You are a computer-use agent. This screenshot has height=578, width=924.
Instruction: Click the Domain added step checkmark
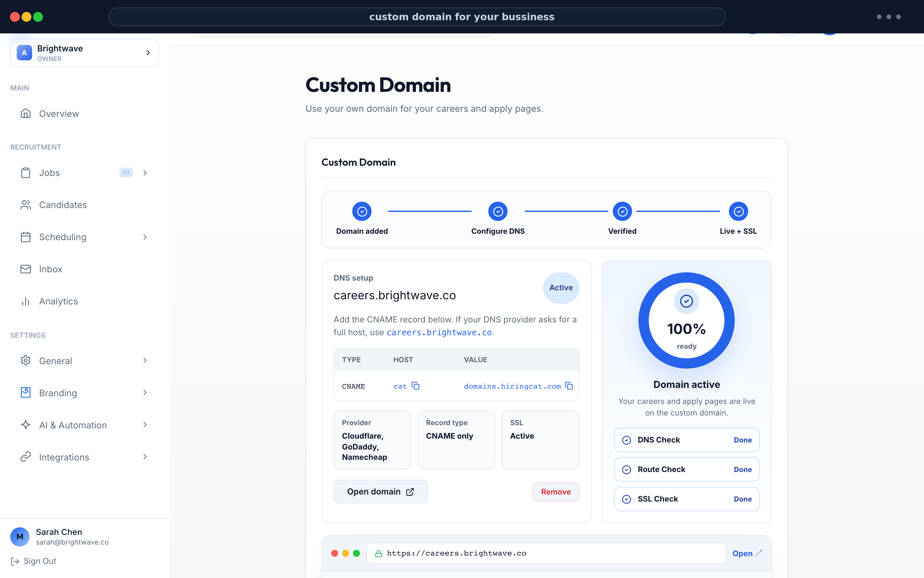(362, 211)
